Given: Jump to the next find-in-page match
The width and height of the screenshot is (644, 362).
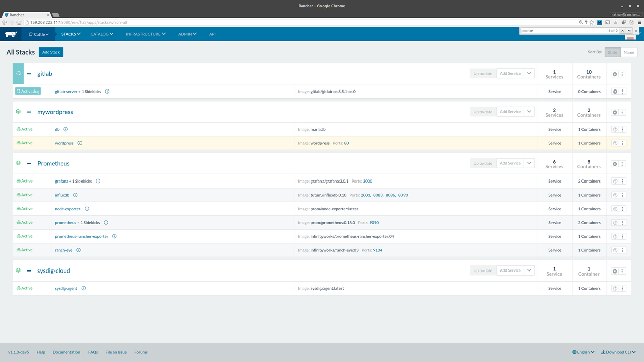Looking at the screenshot, I should coord(629,31).
